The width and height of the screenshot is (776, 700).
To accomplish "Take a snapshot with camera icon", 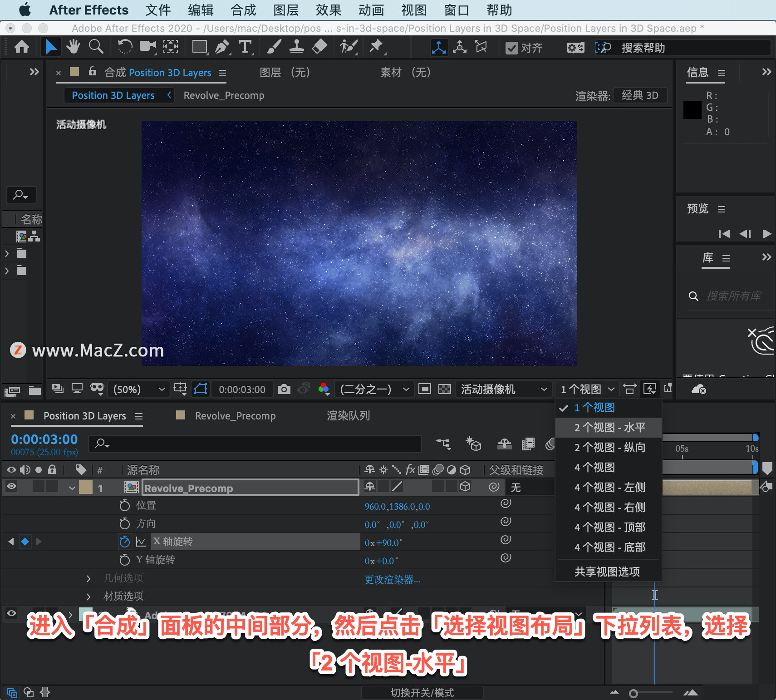I will click(x=284, y=389).
